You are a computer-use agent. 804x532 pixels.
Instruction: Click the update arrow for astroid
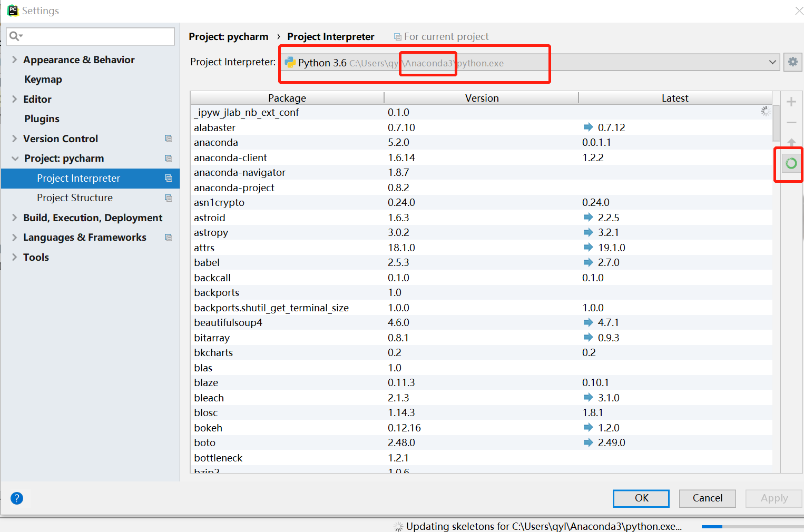click(588, 217)
